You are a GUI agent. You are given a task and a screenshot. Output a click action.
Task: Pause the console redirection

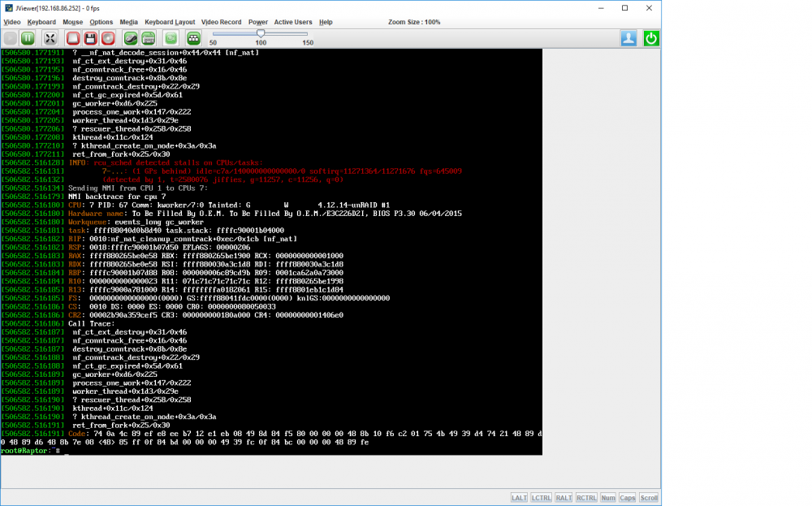(28, 38)
